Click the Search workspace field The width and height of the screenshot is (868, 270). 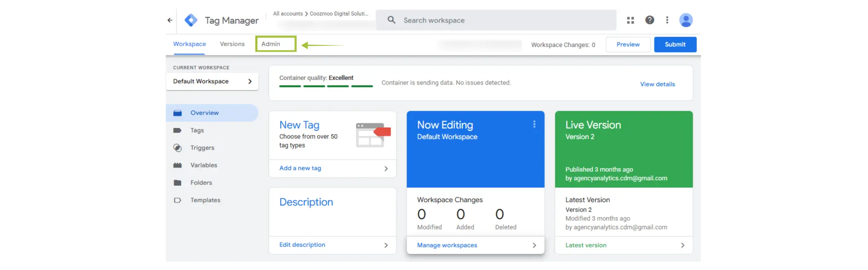coord(496,20)
